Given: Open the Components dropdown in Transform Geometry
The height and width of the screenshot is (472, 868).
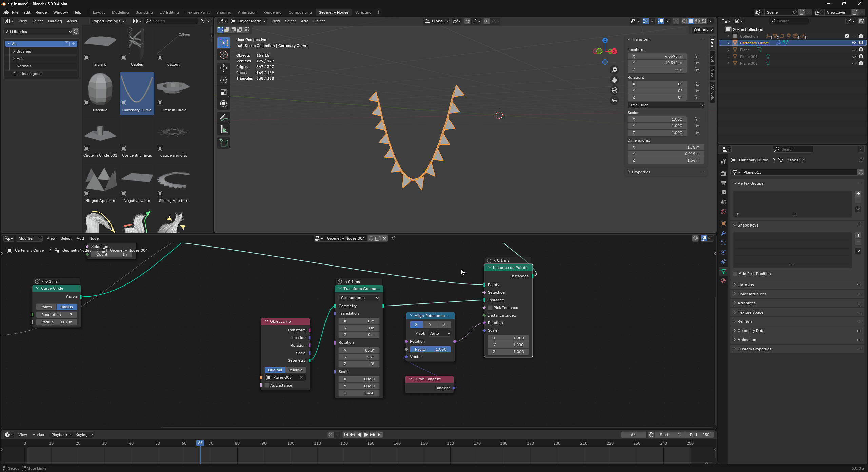Looking at the screenshot, I should (359, 298).
